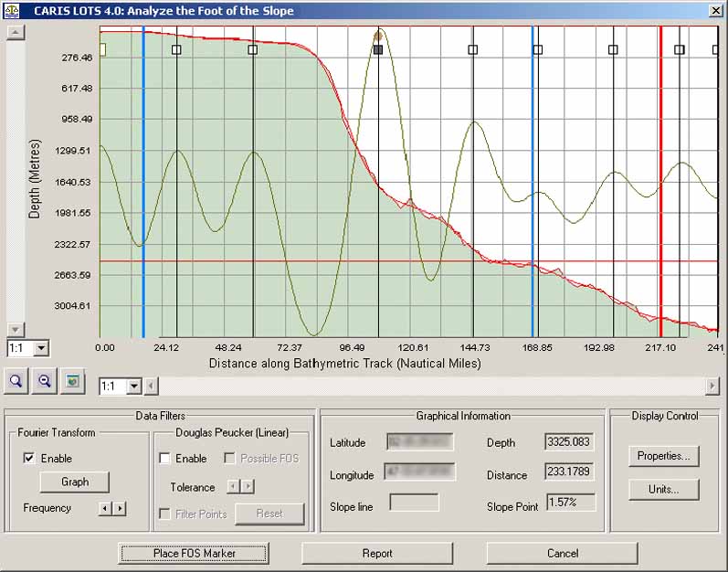Toggle Fourier Transform Enable checkbox
The height and width of the screenshot is (572, 728).
coord(29,459)
